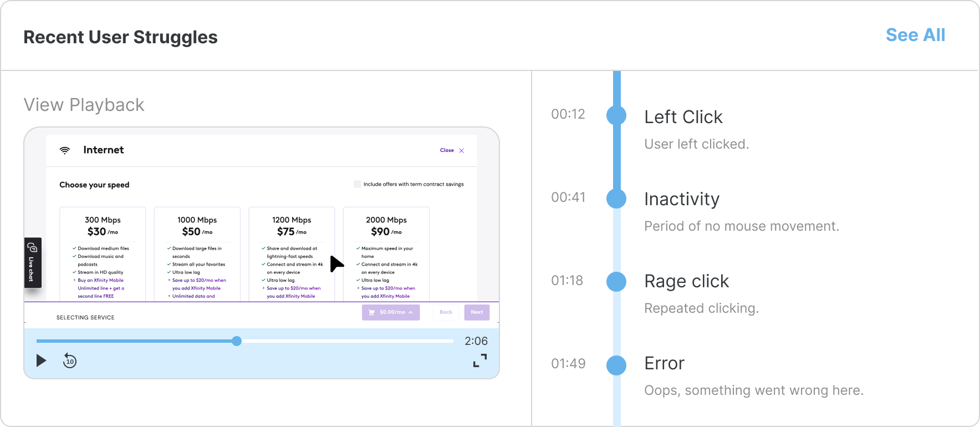Choose the 300 Mbps $30 plan card
The height and width of the screenshot is (427, 980).
point(103,255)
